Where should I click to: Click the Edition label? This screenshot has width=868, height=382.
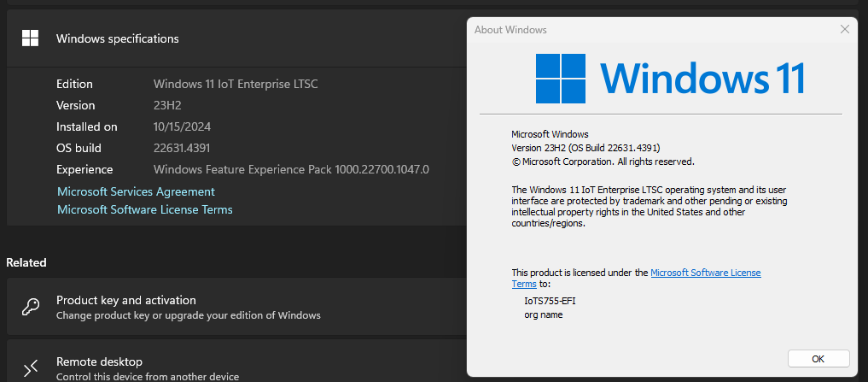tap(74, 85)
